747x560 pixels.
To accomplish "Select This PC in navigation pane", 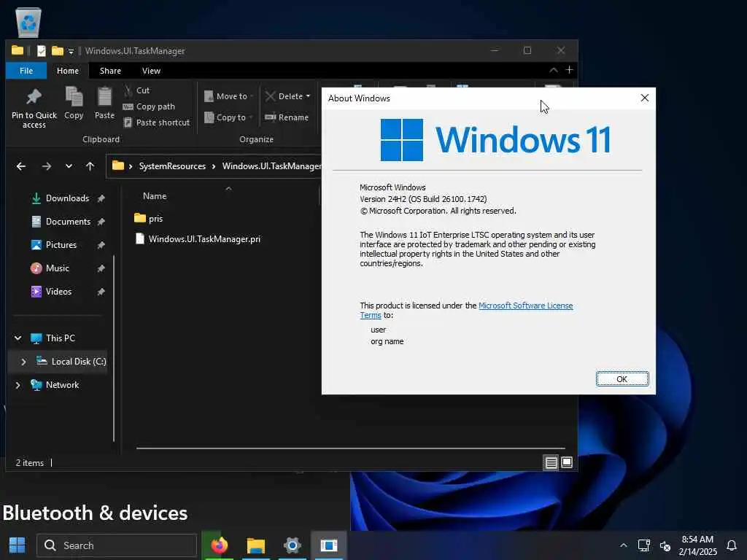I will pyautogui.click(x=60, y=338).
